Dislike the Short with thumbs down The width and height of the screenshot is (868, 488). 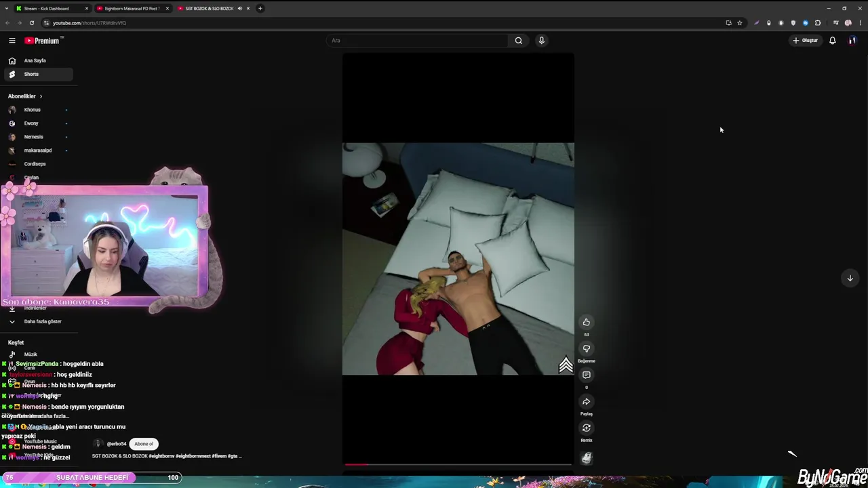point(587,348)
